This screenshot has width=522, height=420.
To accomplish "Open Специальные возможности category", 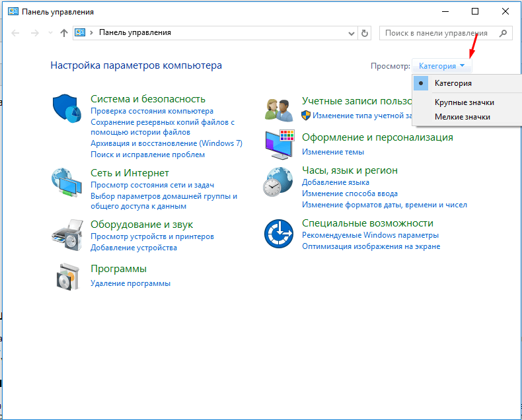I will pos(367,223).
